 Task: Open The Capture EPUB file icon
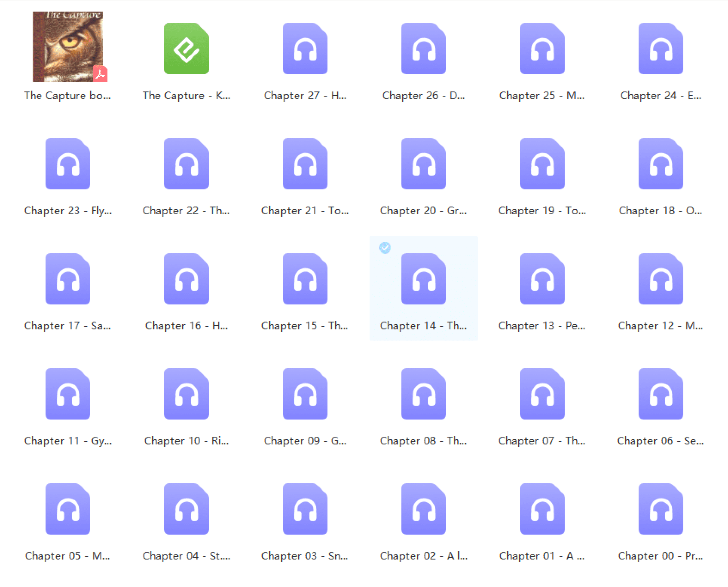click(186, 49)
